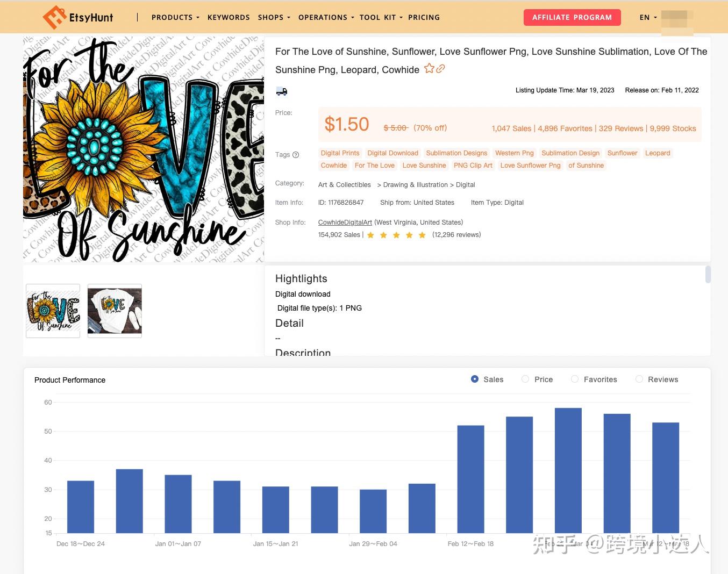Click the 9,999 Stocks stat
Image resolution: width=728 pixels, height=574 pixels.
click(673, 128)
